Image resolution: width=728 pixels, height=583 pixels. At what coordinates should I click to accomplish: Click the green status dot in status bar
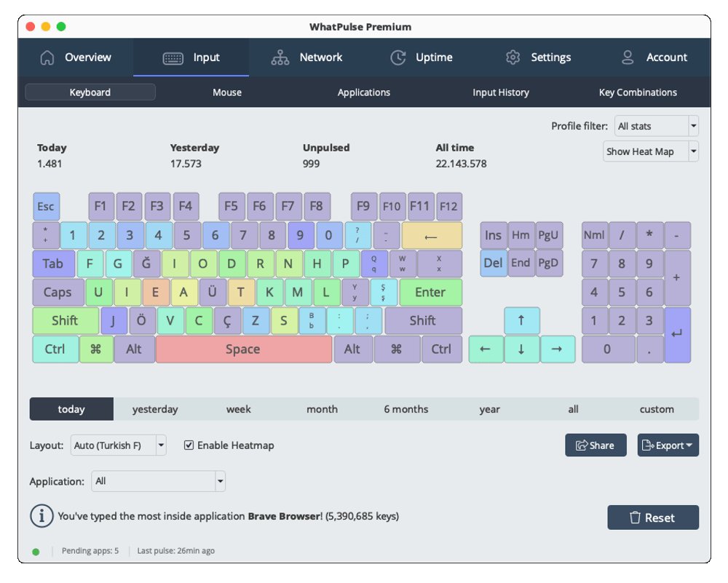(x=36, y=552)
